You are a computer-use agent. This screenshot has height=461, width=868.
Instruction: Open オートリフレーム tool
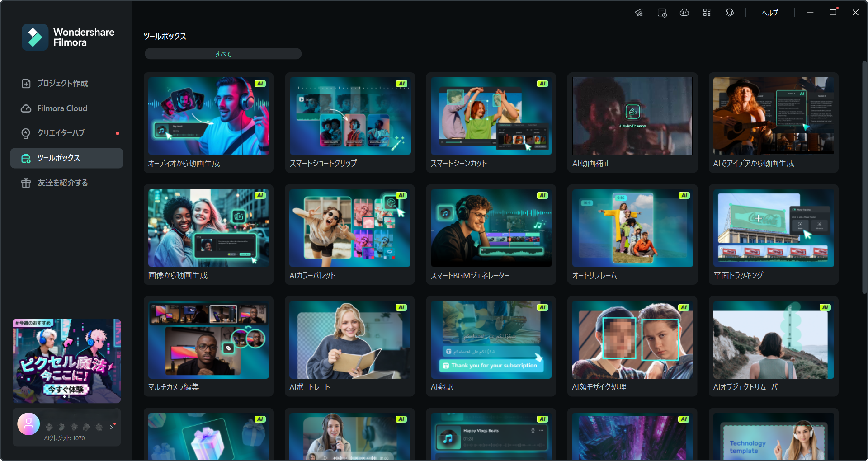tap(632, 235)
